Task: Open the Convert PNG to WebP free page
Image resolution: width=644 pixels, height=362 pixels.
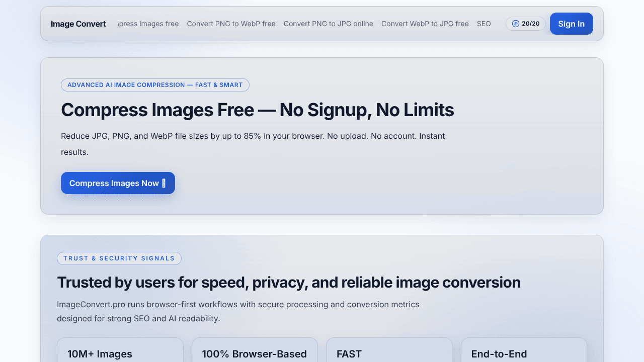Action: (x=231, y=24)
